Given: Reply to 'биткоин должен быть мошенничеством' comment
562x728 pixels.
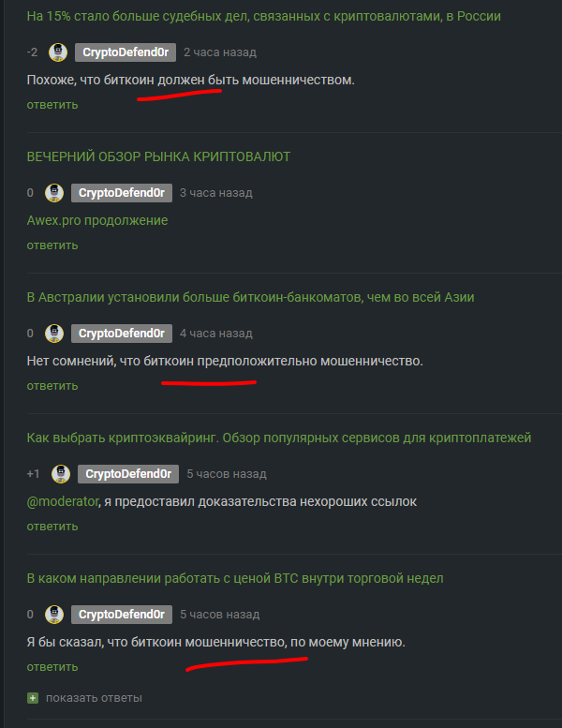Looking at the screenshot, I should [52, 105].
